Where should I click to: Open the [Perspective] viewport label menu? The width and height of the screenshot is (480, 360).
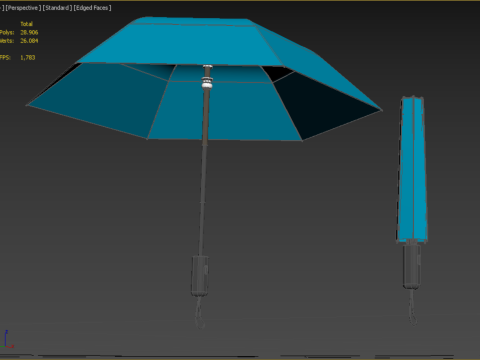[23, 8]
